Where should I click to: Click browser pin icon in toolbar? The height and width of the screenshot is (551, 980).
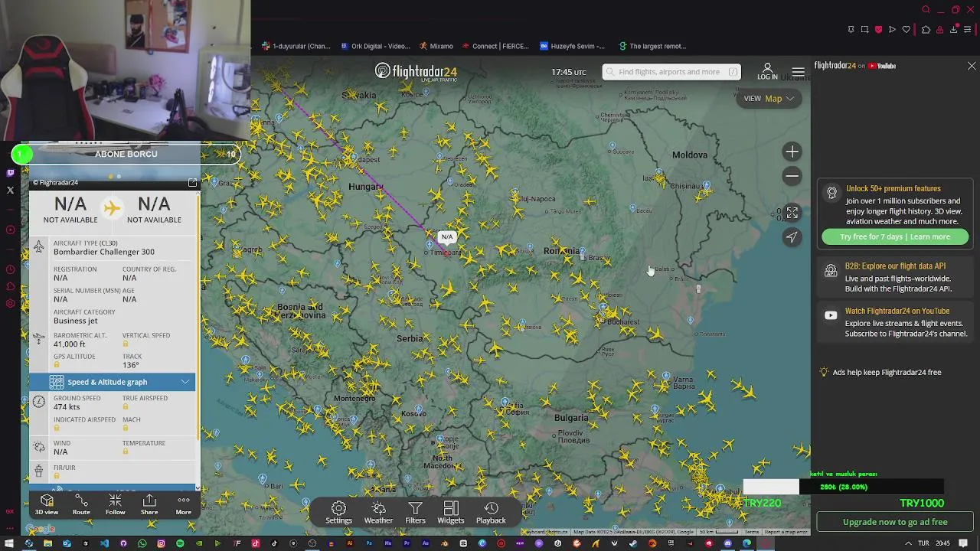click(851, 30)
